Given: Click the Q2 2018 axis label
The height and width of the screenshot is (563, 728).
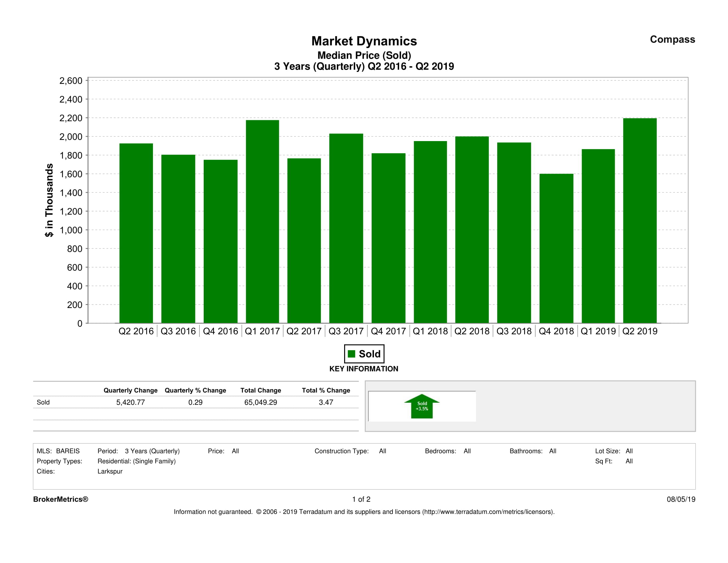Looking at the screenshot, I should point(472,331).
